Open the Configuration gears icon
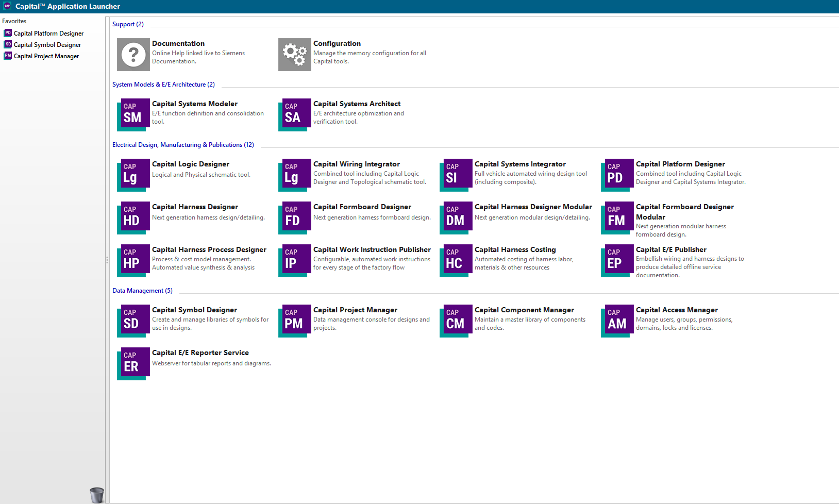Viewport: 839px width, 504px height. (295, 55)
